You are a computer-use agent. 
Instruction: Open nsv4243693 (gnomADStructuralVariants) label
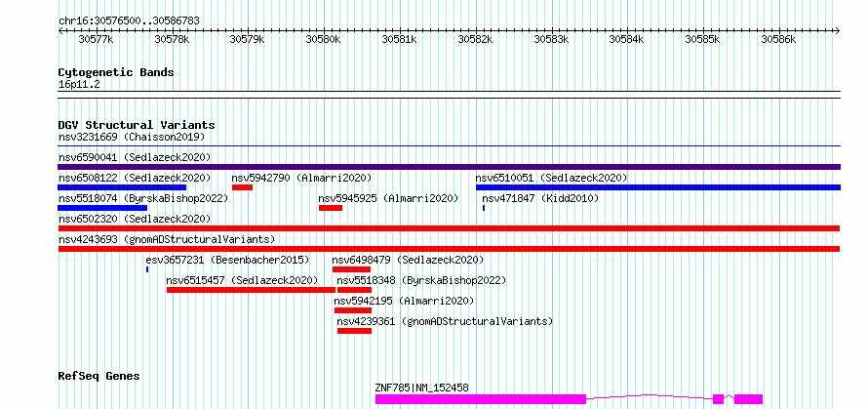point(167,239)
